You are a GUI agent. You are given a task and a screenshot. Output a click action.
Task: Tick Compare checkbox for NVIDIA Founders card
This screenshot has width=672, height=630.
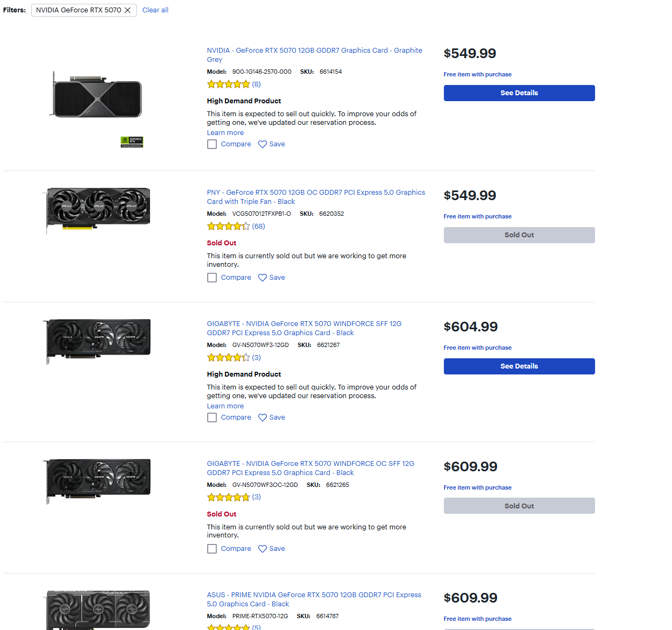pyautogui.click(x=212, y=144)
